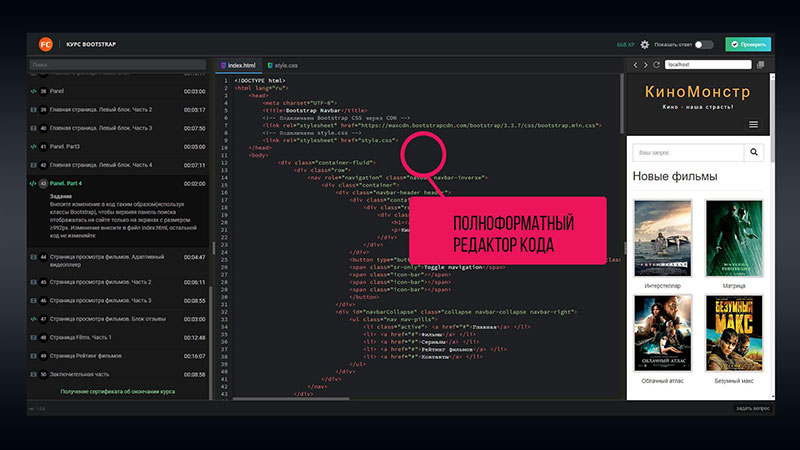Select the index.html tab
800x450 pixels.
(x=238, y=65)
